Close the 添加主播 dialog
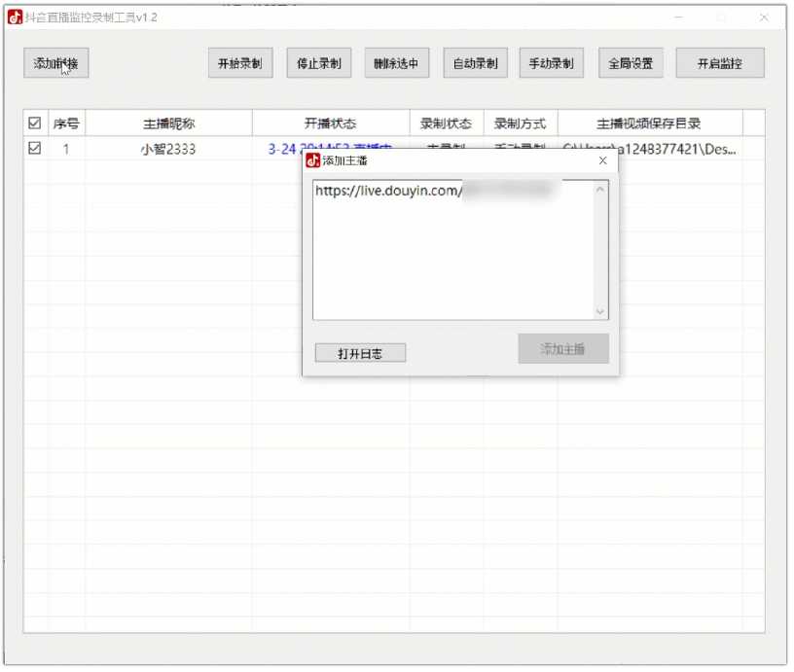This screenshot has height=672, width=794. tap(602, 160)
